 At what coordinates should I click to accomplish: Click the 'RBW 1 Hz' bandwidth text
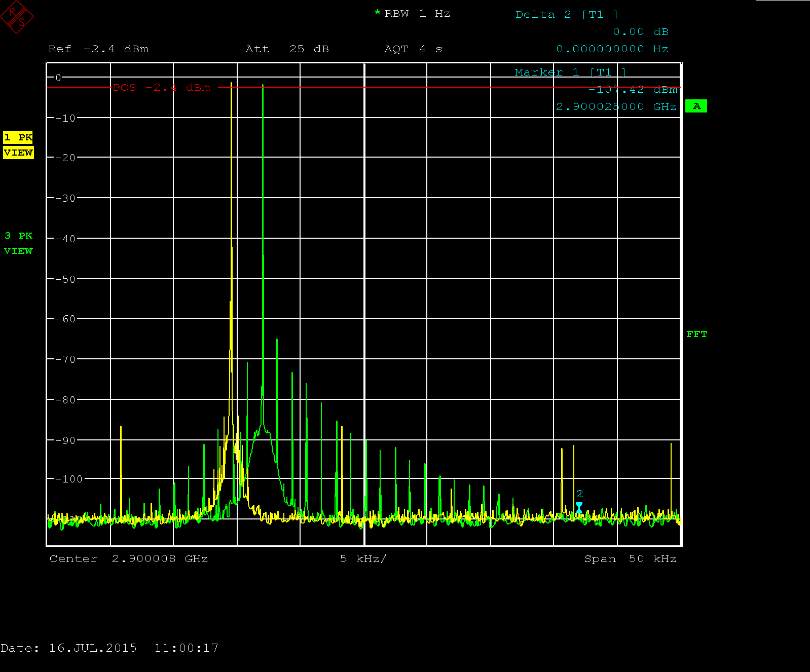tap(417, 14)
